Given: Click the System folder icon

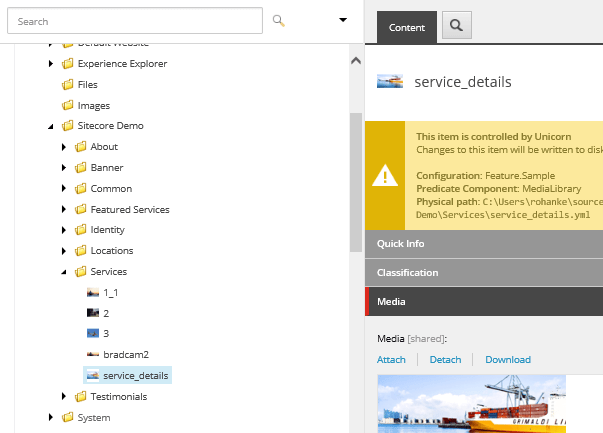Looking at the screenshot, I should [68, 418].
